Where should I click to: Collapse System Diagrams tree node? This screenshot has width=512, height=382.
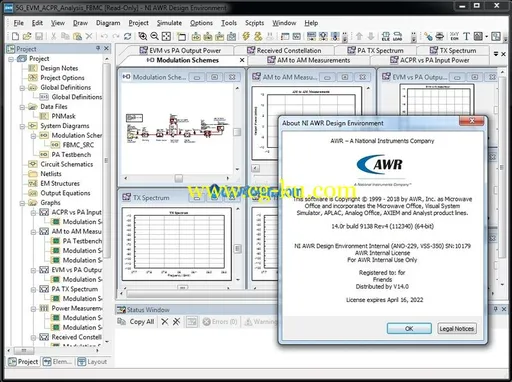(22, 126)
